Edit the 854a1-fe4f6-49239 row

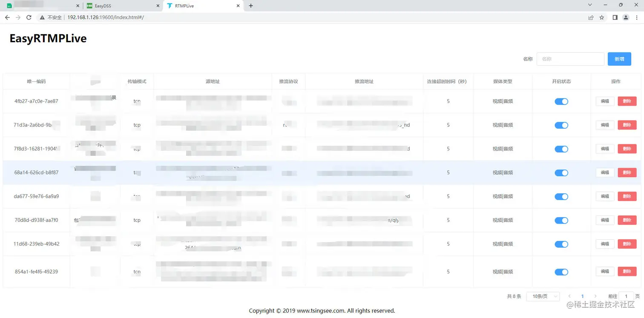[x=605, y=272]
